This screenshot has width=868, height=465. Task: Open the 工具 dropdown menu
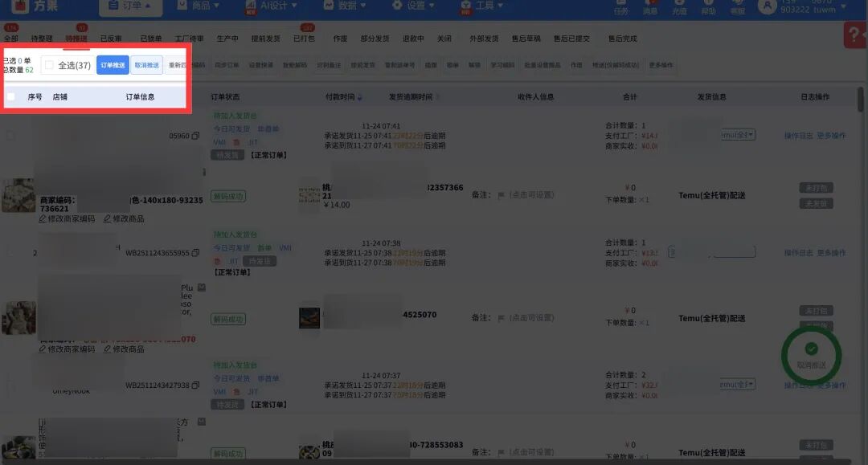(x=481, y=6)
